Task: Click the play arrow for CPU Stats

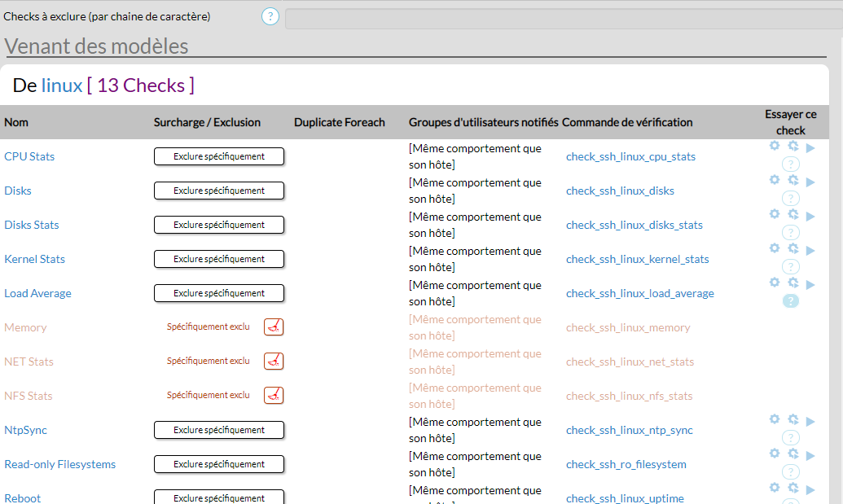Action: click(810, 148)
